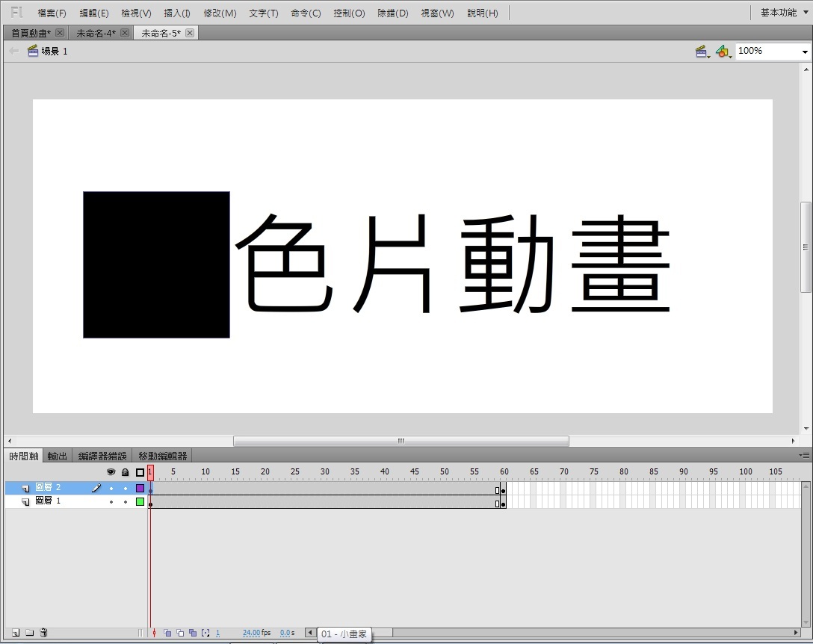
Task: Select the 色片動畫 text on stage
Action: click(x=452, y=264)
